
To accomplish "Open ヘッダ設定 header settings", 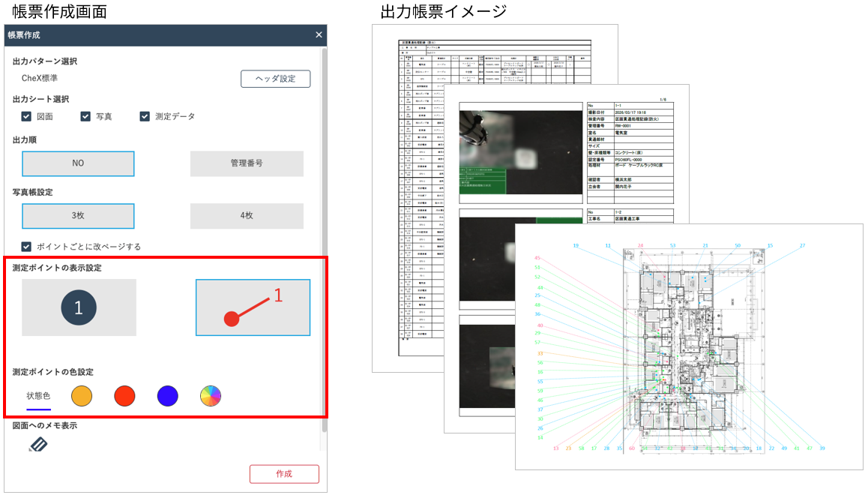I will click(x=275, y=79).
